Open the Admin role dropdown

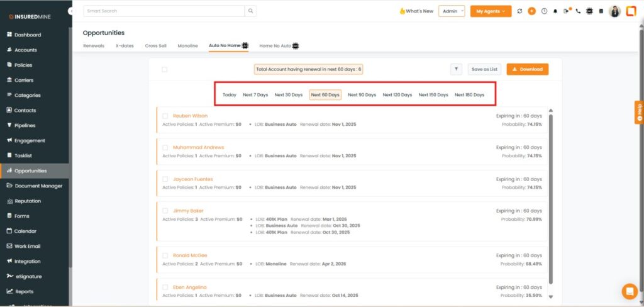click(x=452, y=11)
